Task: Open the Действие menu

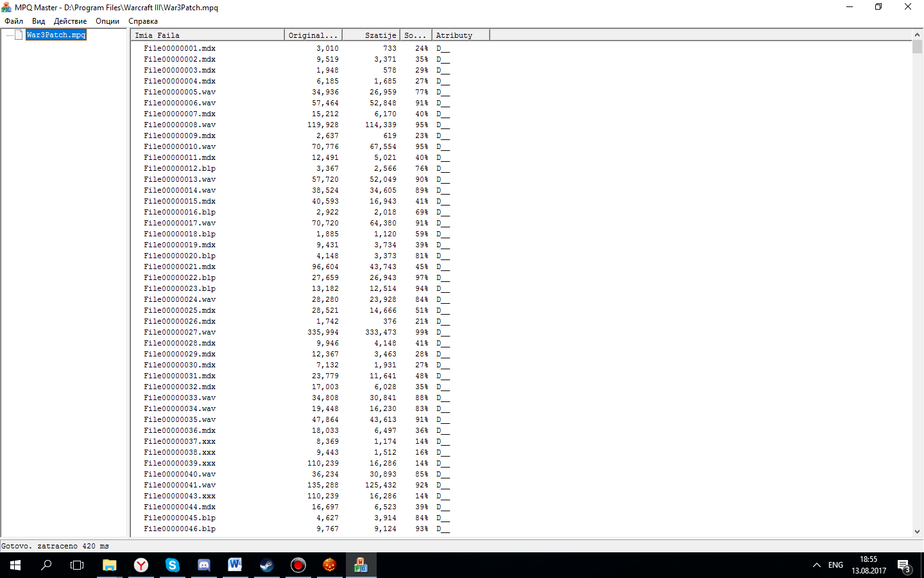Action: tap(70, 21)
